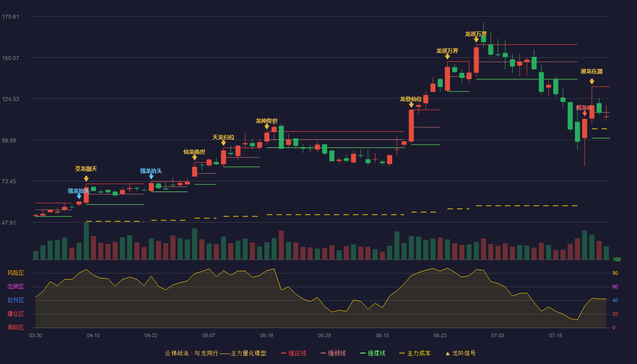
Task: Click the 07-15 date label
Action: pos(556,335)
